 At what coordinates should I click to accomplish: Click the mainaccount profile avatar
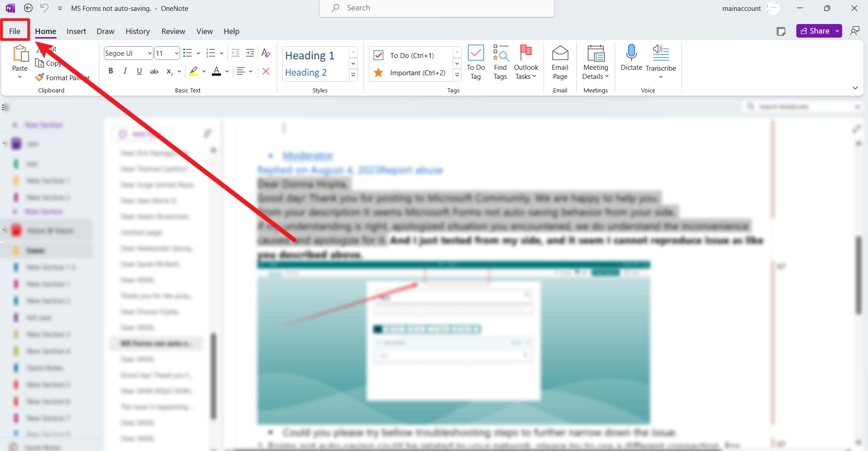coord(772,8)
